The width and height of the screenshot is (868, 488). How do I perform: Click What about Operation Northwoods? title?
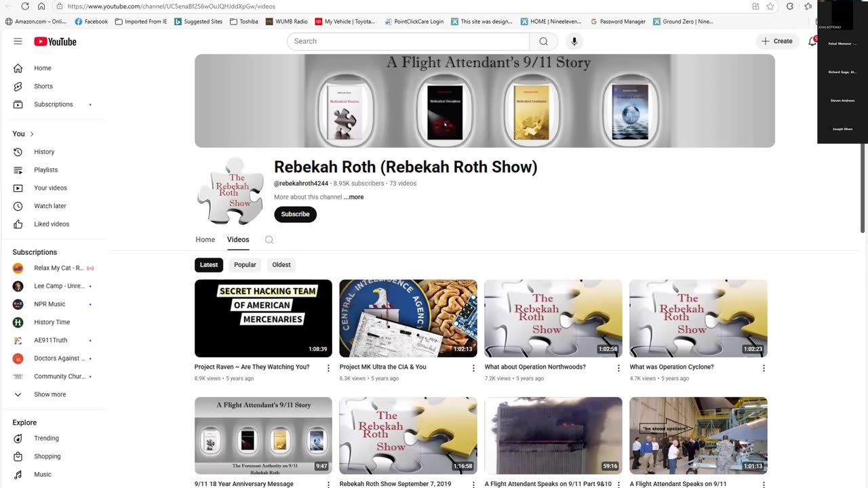[535, 367]
